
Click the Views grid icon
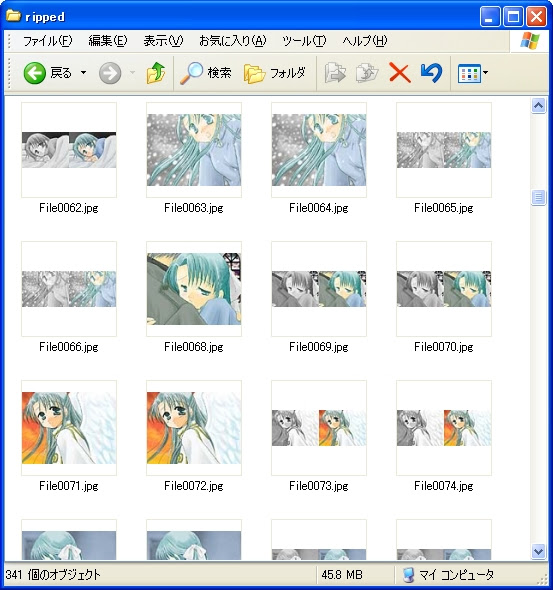[x=469, y=73]
